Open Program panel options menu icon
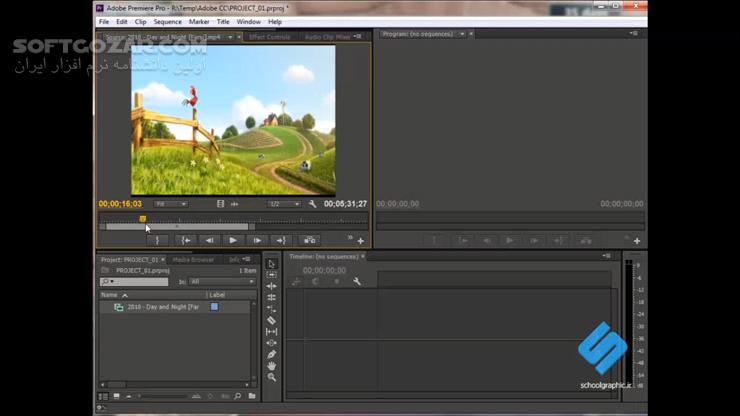 pos(634,34)
